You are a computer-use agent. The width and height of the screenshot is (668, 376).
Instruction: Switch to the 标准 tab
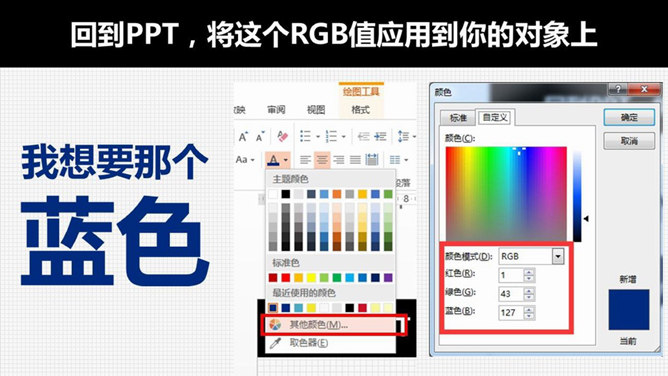coord(458,118)
